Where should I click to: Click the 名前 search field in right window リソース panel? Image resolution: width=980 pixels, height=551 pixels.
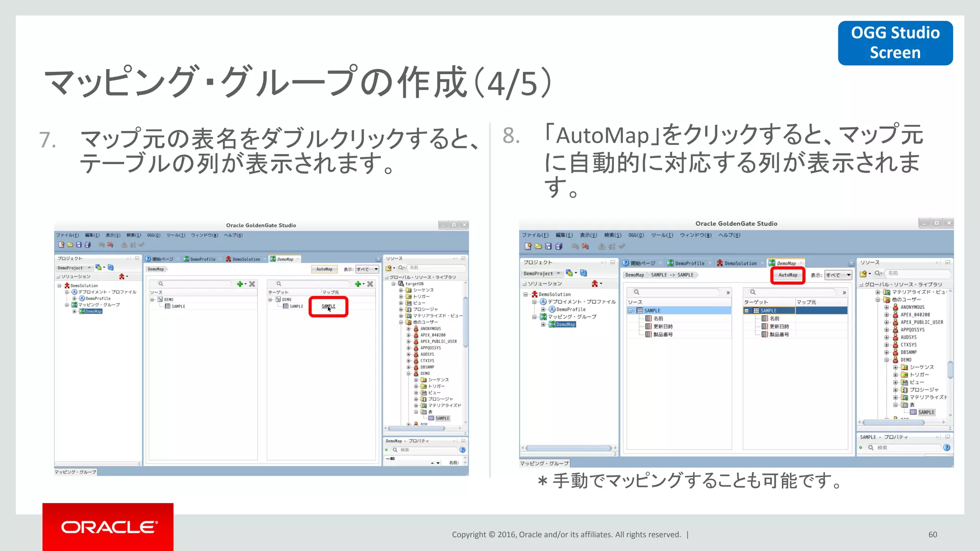tap(917, 273)
